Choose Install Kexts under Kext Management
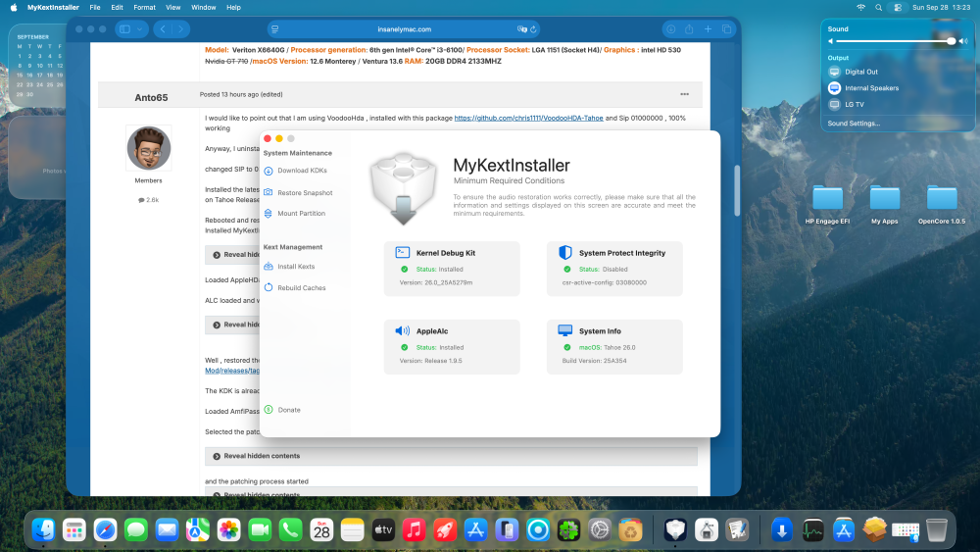This screenshot has width=980, height=552. tap(289, 267)
